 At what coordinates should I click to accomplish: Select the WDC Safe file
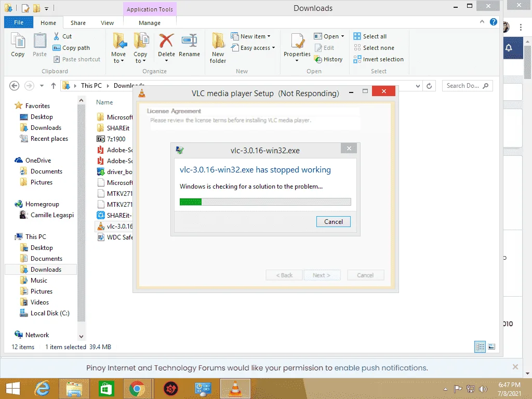pos(114,237)
